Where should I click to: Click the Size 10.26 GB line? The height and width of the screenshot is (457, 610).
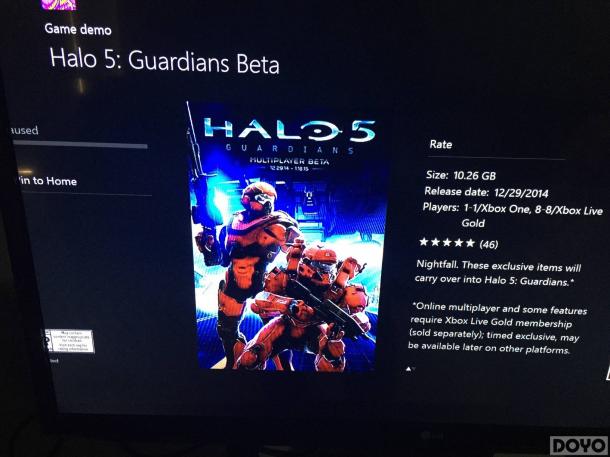pos(461,175)
